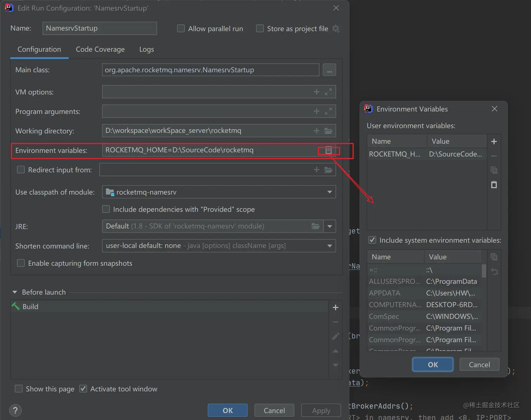This screenshot has width=531, height=420.
Task: Switch to the Logs tab
Action: point(146,50)
